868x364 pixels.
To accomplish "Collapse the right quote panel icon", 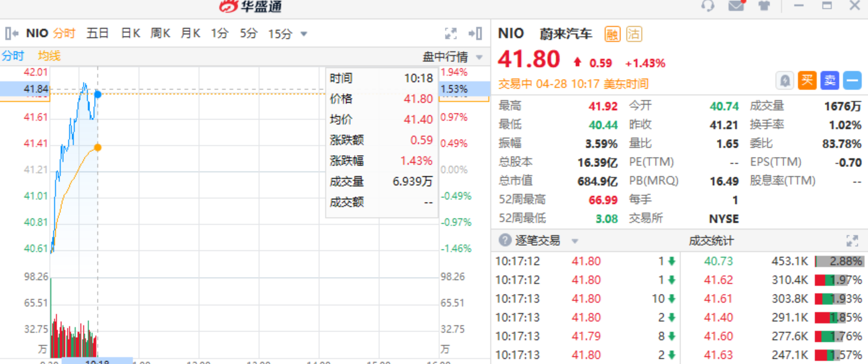I will click(x=475, y=33).
